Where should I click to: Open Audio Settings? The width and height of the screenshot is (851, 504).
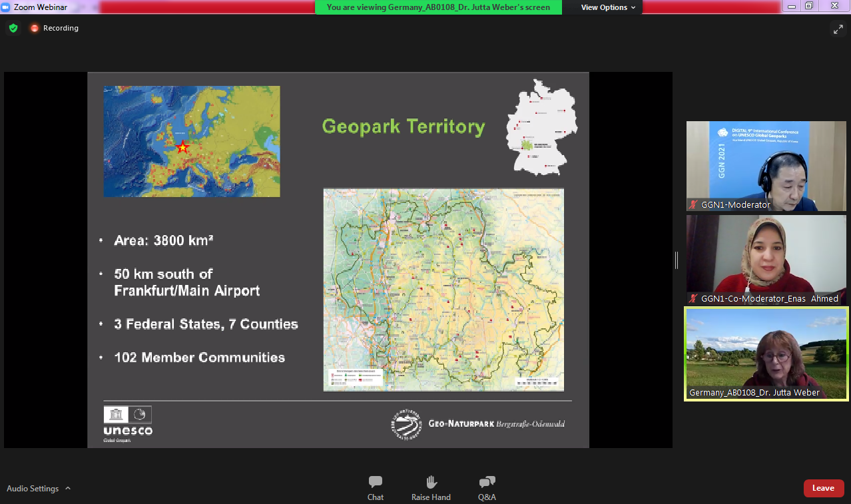33,489
